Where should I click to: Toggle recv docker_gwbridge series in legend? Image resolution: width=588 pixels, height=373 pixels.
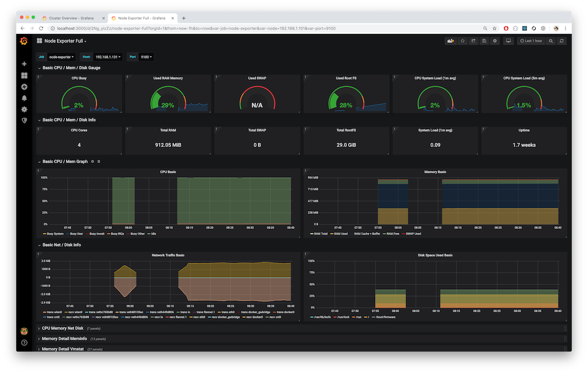[x=226, y=317]
